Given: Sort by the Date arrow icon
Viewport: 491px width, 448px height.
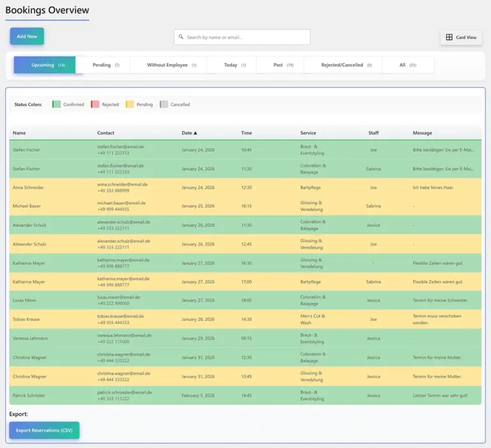Looking at the screenshot, I should pyautogui.click(x=196, y=133).
